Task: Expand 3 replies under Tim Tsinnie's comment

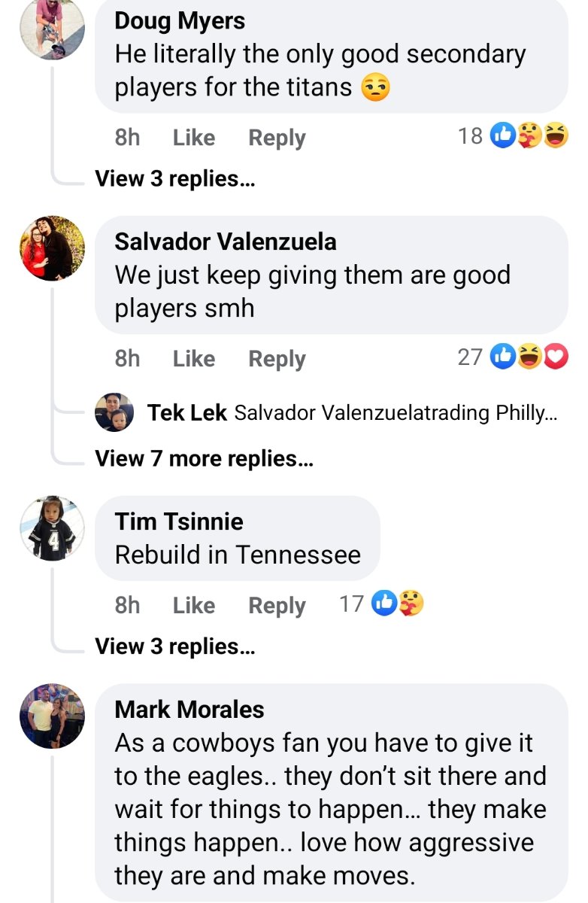Action: pyautogui.click(x=175, y=646)
